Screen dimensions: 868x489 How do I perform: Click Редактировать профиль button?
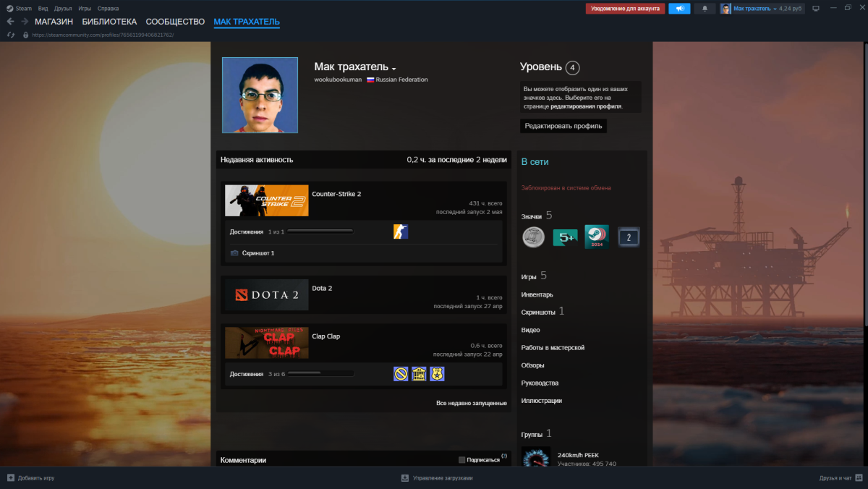[563, 126]
